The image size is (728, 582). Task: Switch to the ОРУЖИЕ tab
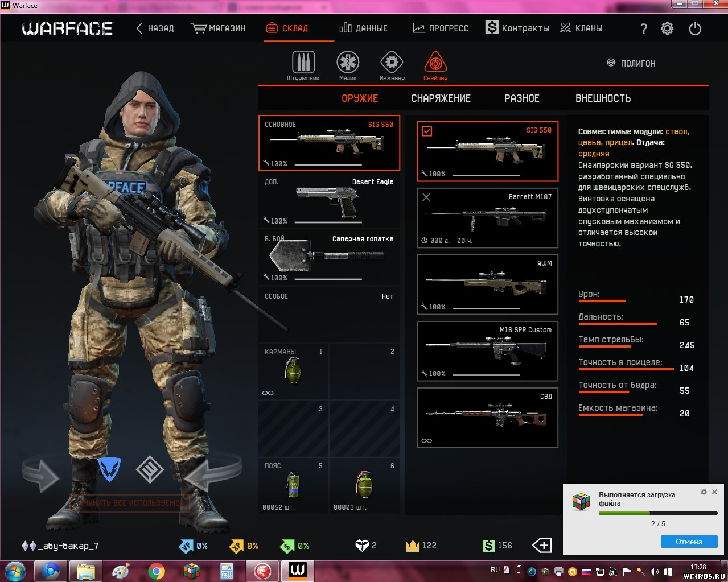click(360, 98)
